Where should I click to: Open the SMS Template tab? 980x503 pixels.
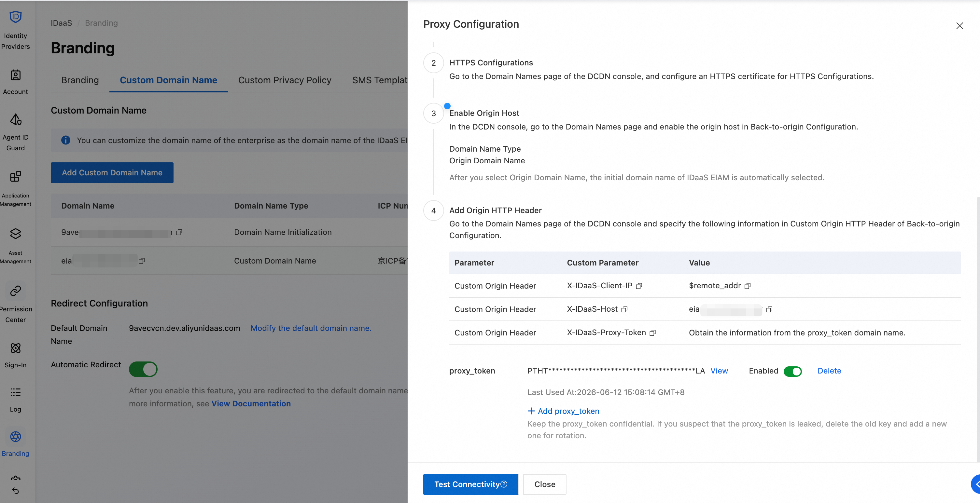pyautogui.click(x=380, y=80)
